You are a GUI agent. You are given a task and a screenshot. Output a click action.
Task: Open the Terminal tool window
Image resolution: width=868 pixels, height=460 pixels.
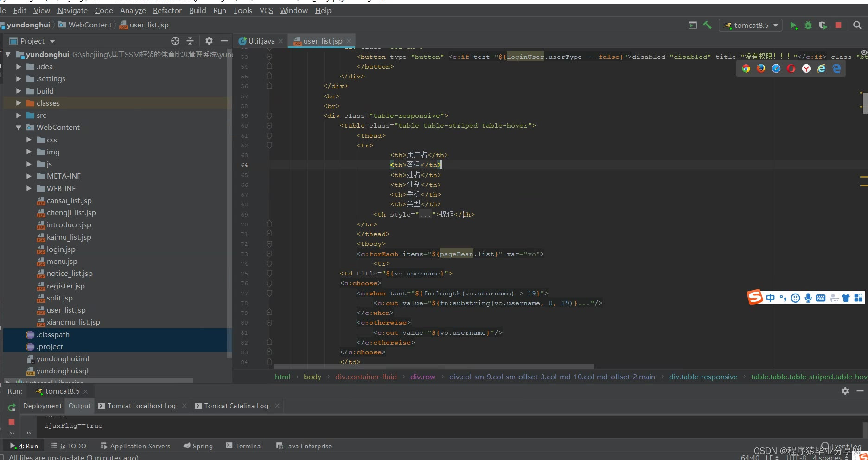coord(244,446)
